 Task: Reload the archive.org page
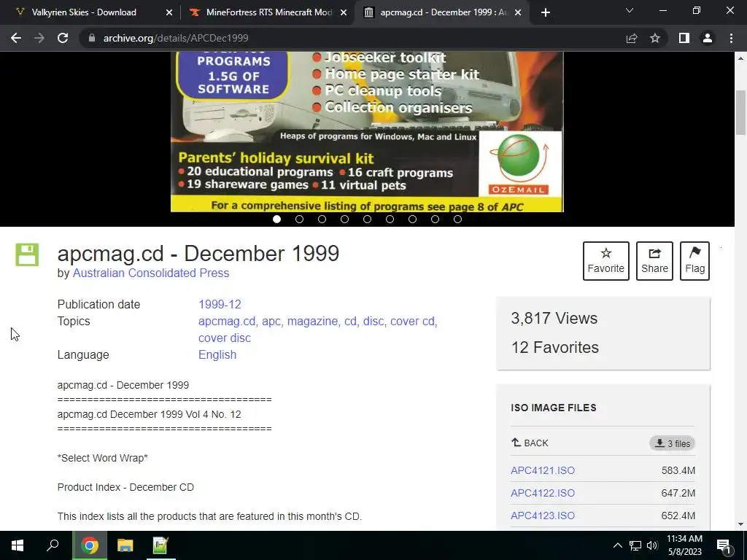coord(63,38)
